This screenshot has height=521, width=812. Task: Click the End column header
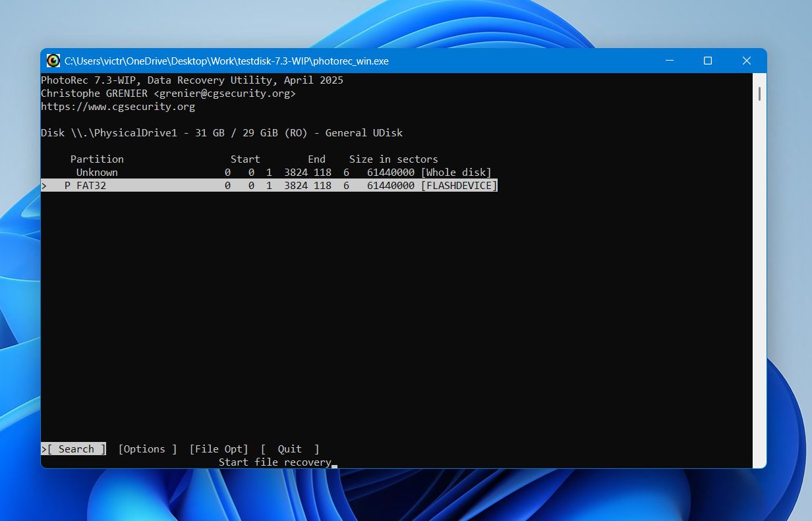pyautogui.click(x=316, y=159)
